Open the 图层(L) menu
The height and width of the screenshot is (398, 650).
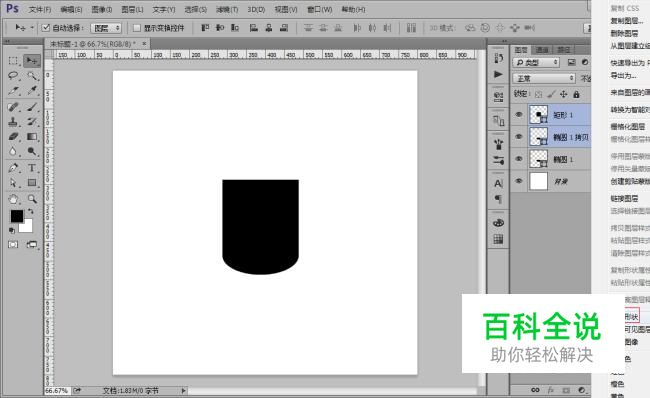[x=132, y=9]
